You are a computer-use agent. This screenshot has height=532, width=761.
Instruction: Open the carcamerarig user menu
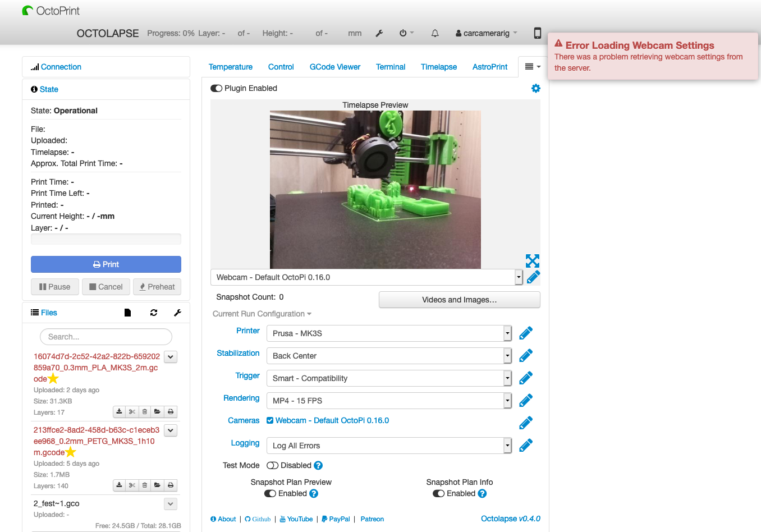point(487,33)
